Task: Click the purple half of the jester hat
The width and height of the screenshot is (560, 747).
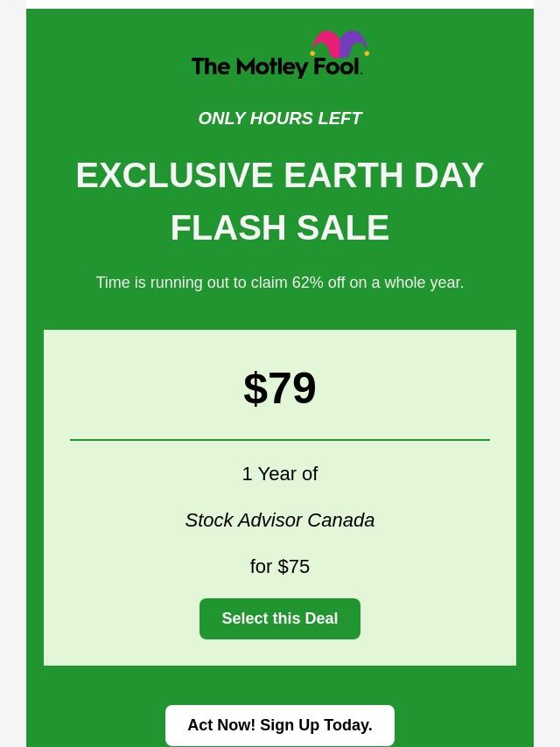Action: [352, 44]
